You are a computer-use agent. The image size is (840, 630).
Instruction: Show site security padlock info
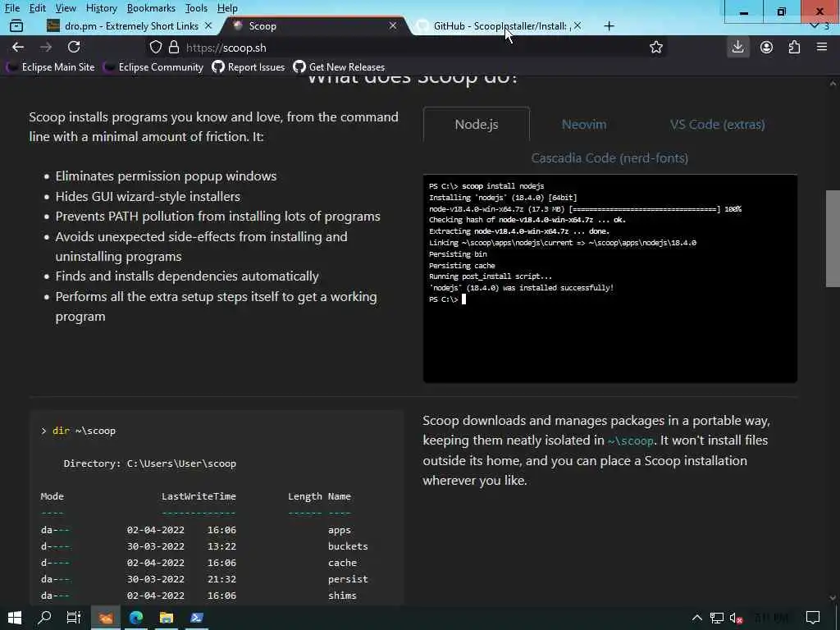click(x=174, y=47)
